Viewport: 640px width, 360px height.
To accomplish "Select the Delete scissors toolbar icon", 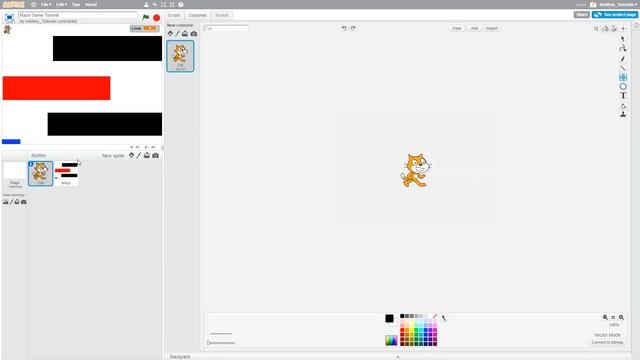I will pos(155,4).
